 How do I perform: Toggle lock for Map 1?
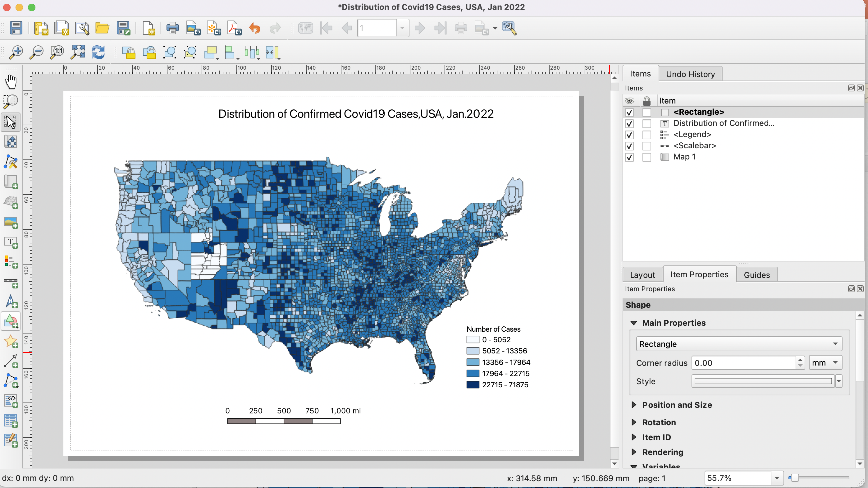646,157
